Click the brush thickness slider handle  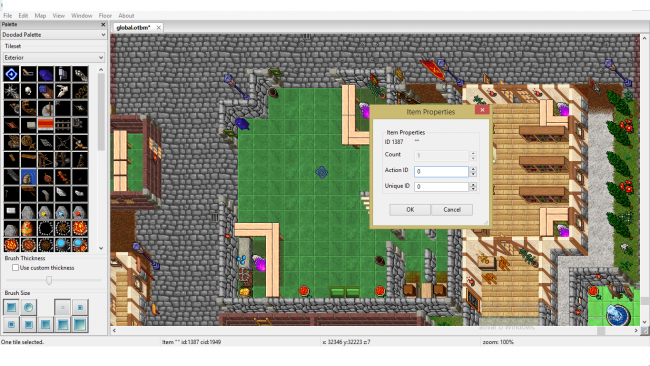(49, 281)
